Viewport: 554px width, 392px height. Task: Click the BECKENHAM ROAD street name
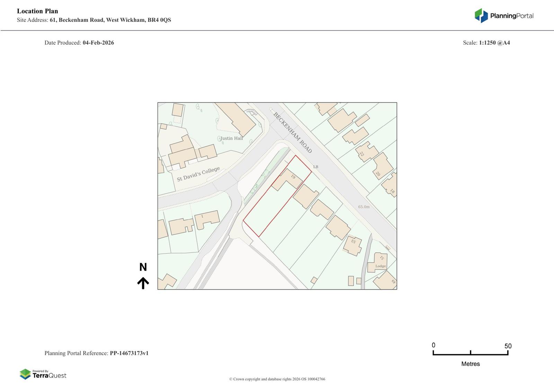coord(293,132)
